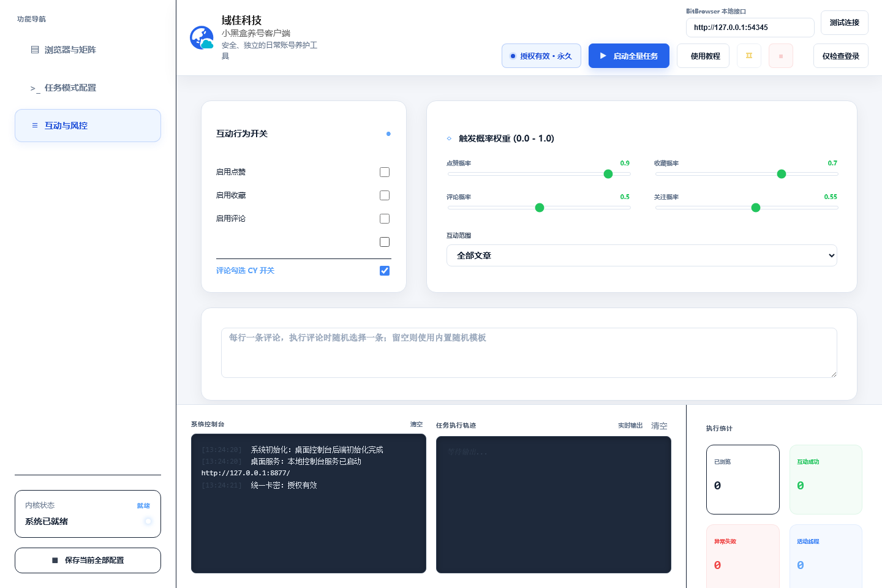Select the 互动与风控 sidebar item
The image size is (882, 588).
88,126
